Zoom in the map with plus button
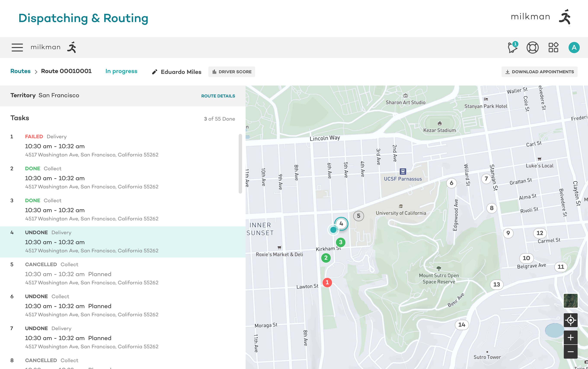Viewport: 588px width, 369px height. [570, 337]
